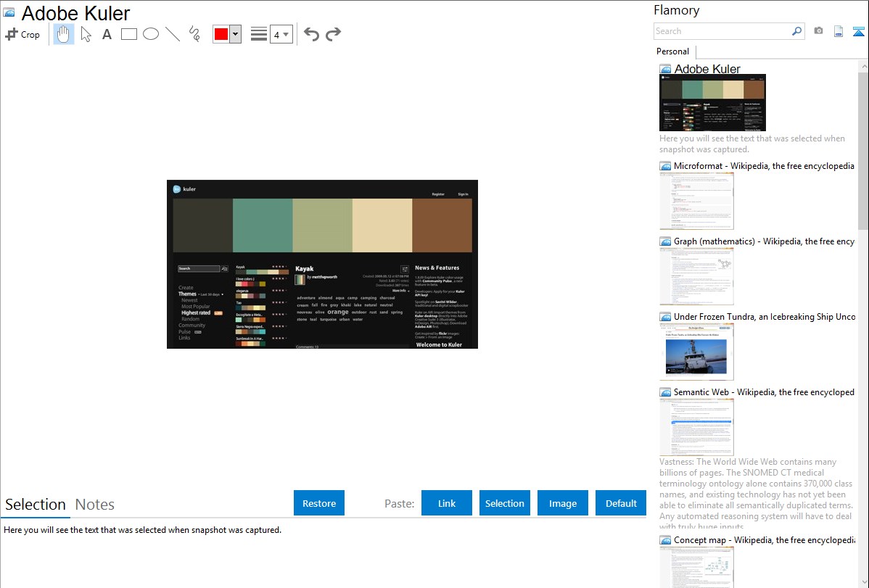
Task: Click the icon beside the Microformat snapshot title
Action: click(666, 166)
